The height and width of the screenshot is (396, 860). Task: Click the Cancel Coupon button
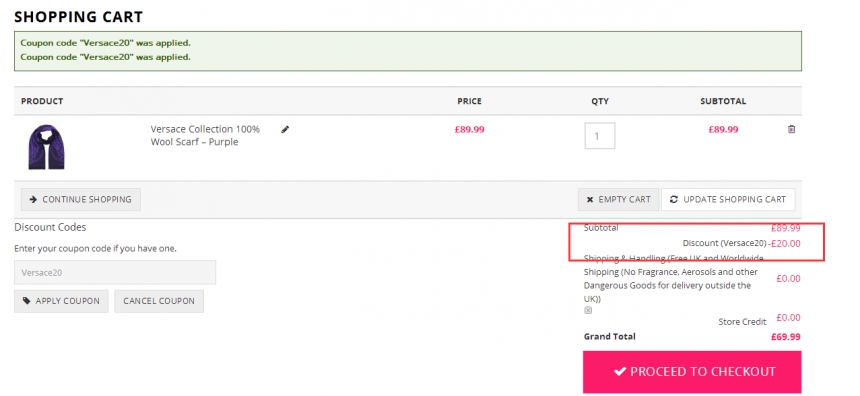pos(159,301)
